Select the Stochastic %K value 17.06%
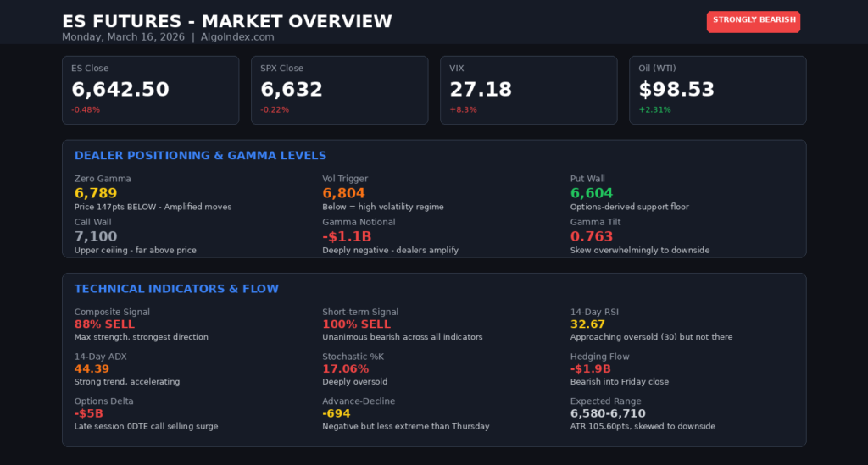The height and width of the screenshot is (465, 868). [x=346, y=368]
